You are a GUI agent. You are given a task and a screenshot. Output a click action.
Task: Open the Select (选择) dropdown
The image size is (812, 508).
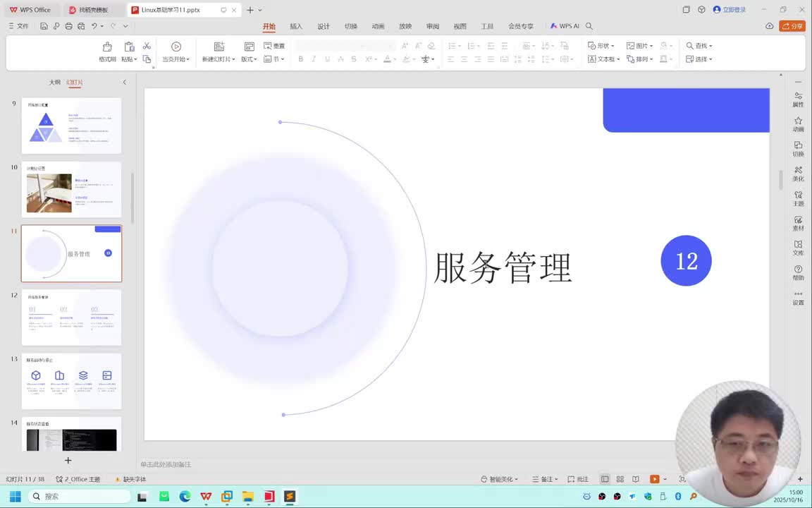699,59
